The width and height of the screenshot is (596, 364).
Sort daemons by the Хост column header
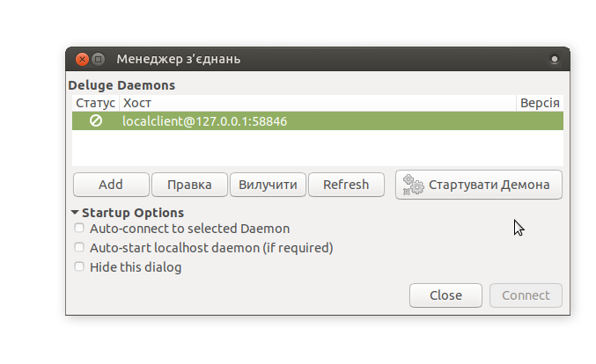318,103
